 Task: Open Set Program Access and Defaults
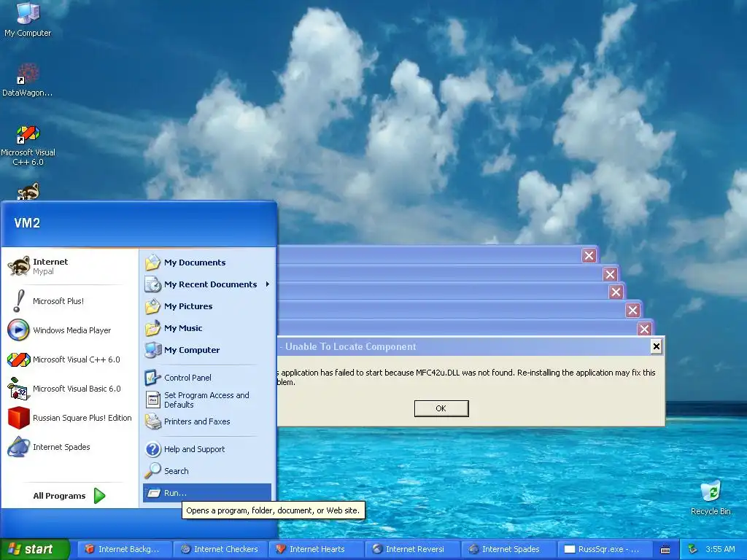(207, 400)
